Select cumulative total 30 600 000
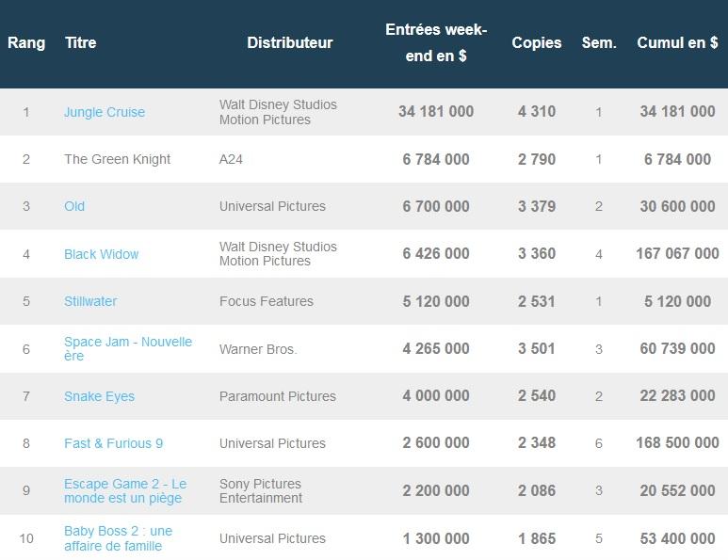This screenshot has width=728, height=560. click(677, 206)
